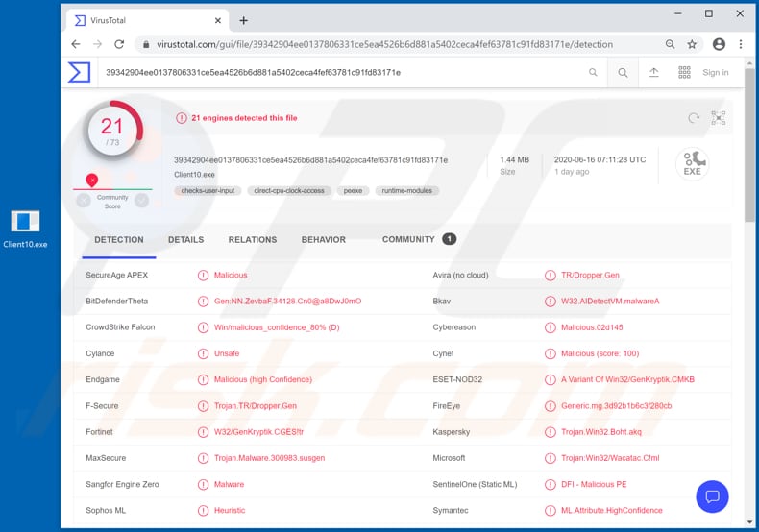The image size is (759, 532).
Task: Click the Client10.exe file name text
Action: pos(194,175)
